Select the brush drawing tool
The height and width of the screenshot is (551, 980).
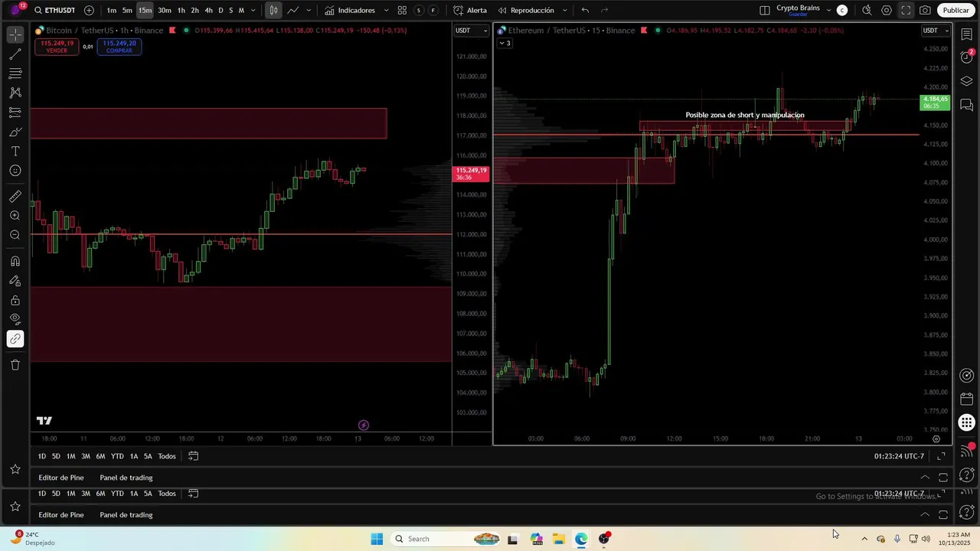[15, 132]
